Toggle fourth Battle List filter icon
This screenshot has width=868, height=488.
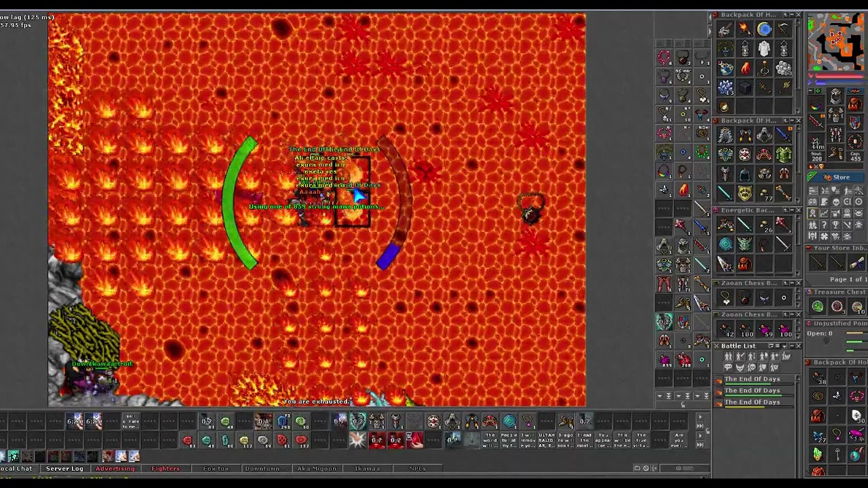[x=763, y=356]
